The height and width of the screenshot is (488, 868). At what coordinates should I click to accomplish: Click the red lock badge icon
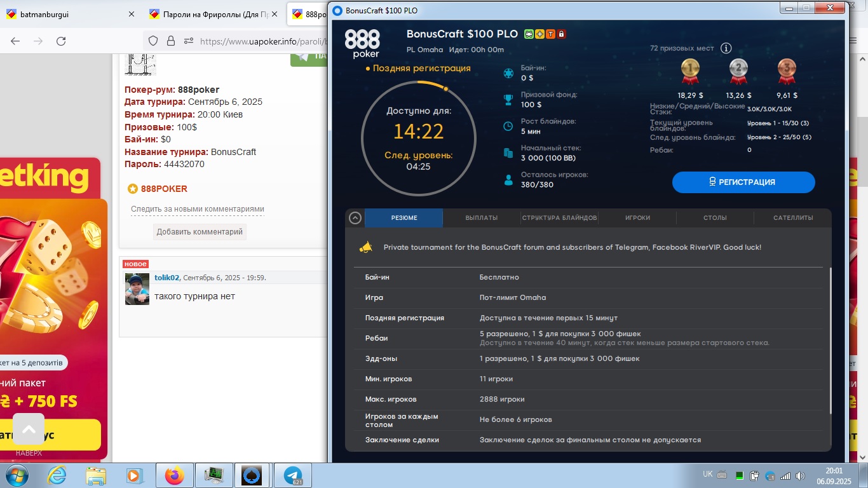pyautogui.click(x=561, y=34)
